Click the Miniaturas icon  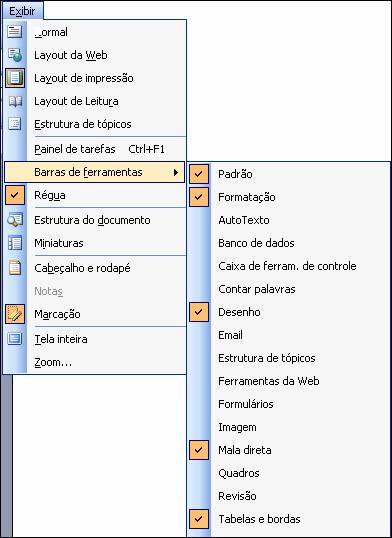point(14,243)
